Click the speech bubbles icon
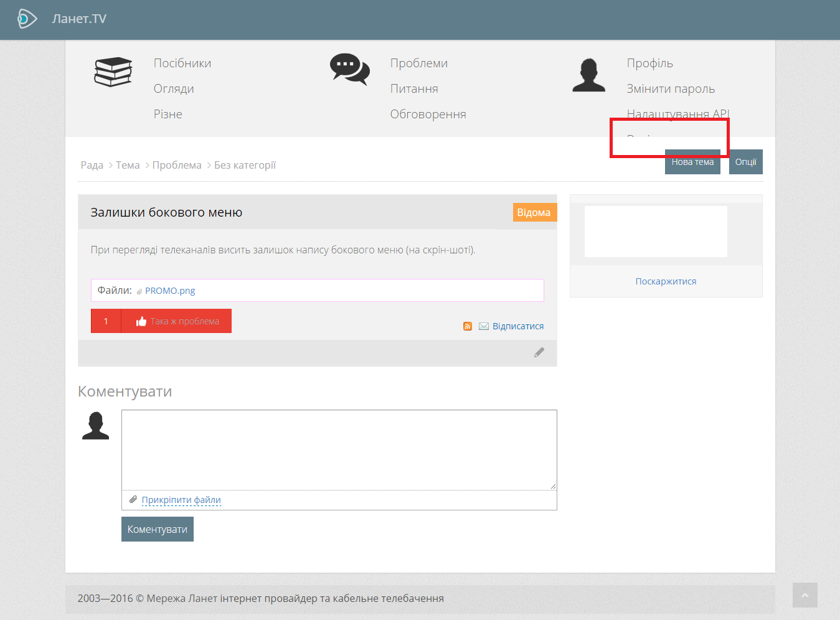This screenshot has width=840, height=620. click(349, 69)
